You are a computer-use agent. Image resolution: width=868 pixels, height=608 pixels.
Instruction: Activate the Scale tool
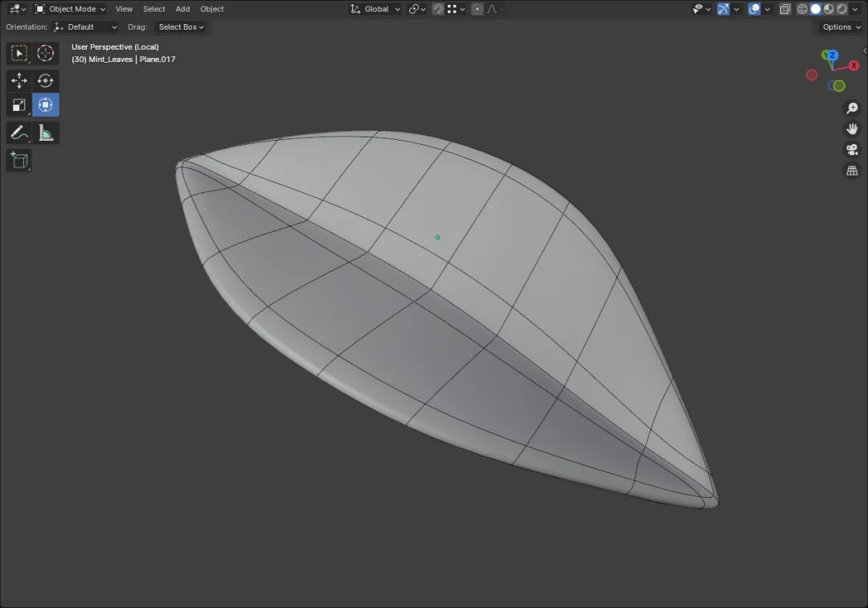18,105
